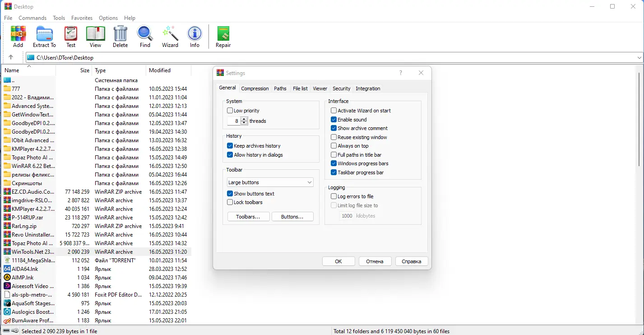The width and height of the screenshot is (644, 335).
Task: Click the C:\Users\DTore\Desktop address field
Action: click(x=335, y=58)
